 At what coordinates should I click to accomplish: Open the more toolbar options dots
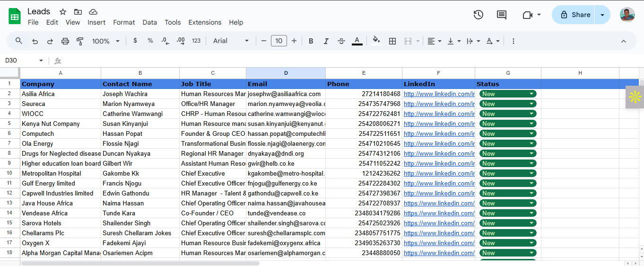[513, 41]
